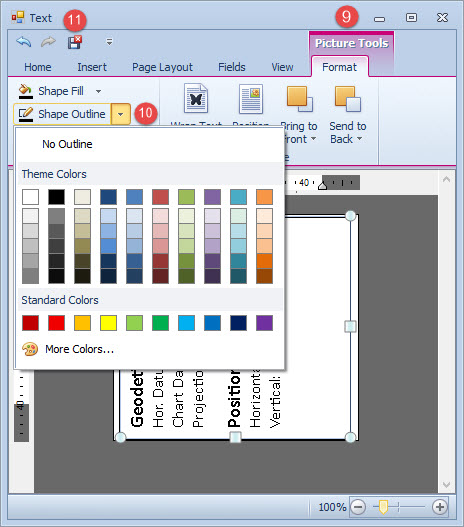The width and height of the screenshot is (464, 527).
Task: Choose the purple standard color swatch
Action: (x=264, y=323)
